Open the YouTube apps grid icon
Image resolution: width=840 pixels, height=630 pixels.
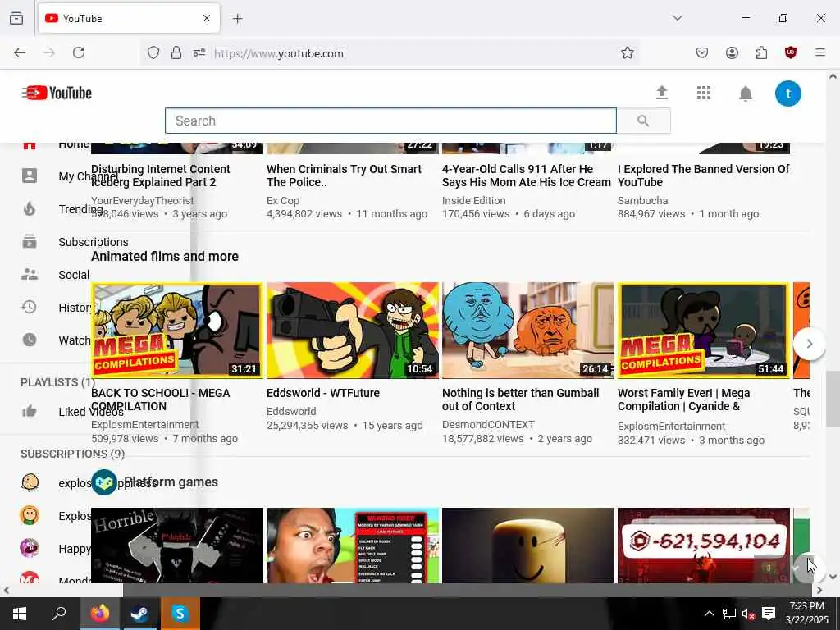tap(703, 93)
